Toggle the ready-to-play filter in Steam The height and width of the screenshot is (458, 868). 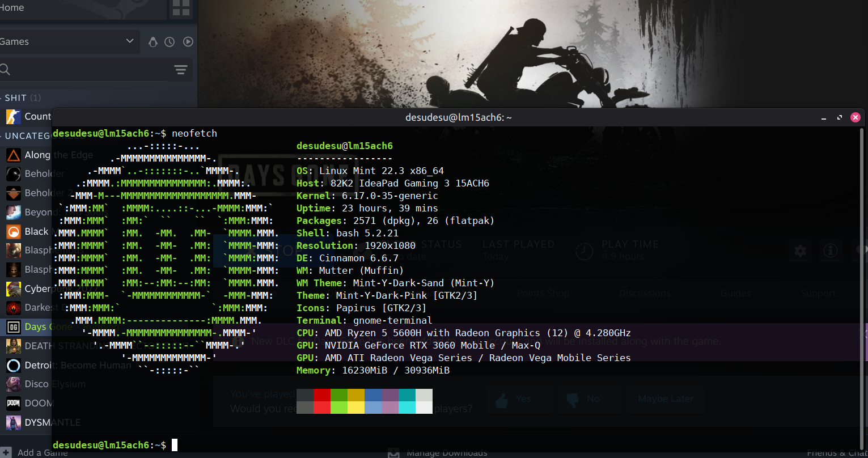(189, 42)
